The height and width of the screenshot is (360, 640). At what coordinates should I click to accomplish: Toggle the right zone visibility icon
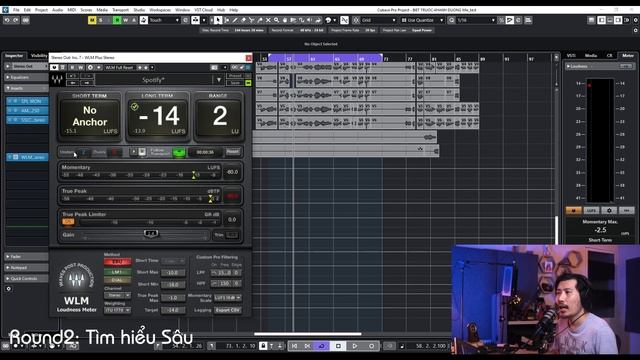[618, 20]
